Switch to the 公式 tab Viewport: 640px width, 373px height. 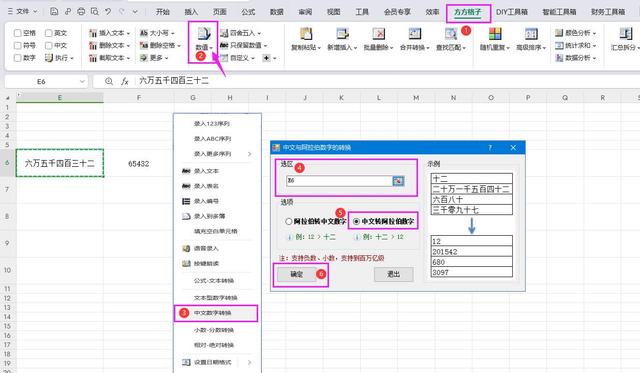(x=248, y=12)
